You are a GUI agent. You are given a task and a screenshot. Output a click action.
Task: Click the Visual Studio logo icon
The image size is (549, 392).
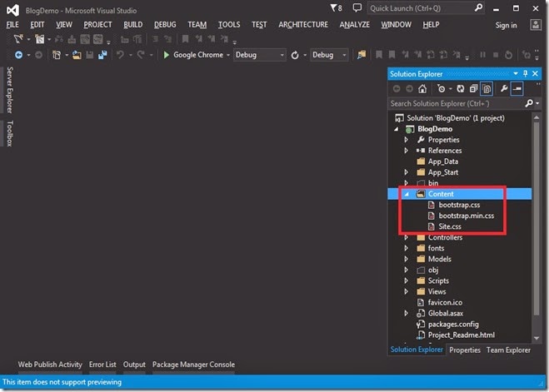12,10
